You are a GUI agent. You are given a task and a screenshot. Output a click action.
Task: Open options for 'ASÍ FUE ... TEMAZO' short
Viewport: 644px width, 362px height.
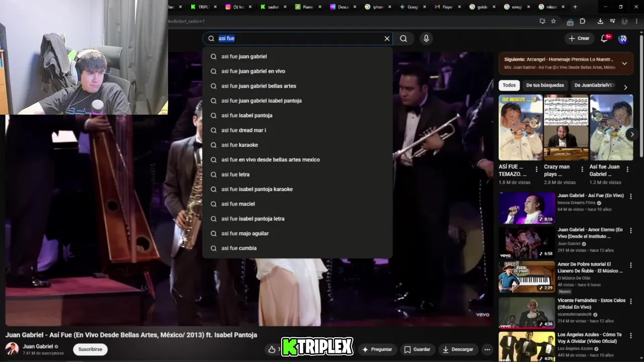coord(537,169)
